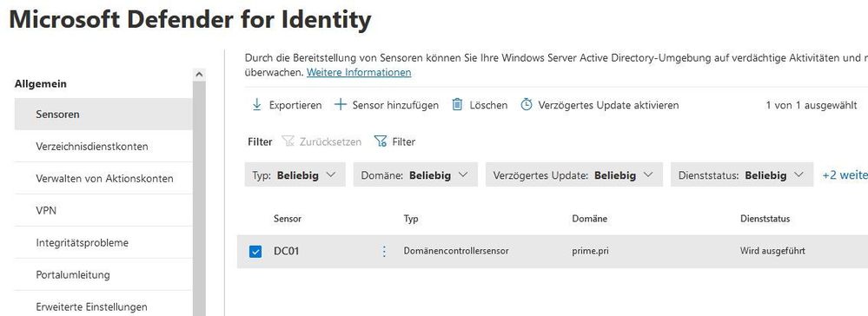Viewport: 868px width, 316px height.
Task: Expand the Typ: Beliebig filter dropdown
Action: point(295,174)
